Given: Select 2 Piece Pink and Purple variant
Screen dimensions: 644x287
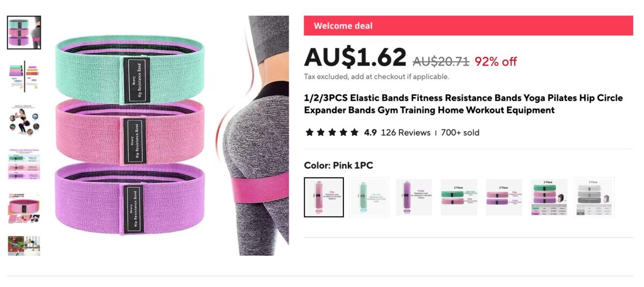Looking at the screenshot, I should click(504, 197).
